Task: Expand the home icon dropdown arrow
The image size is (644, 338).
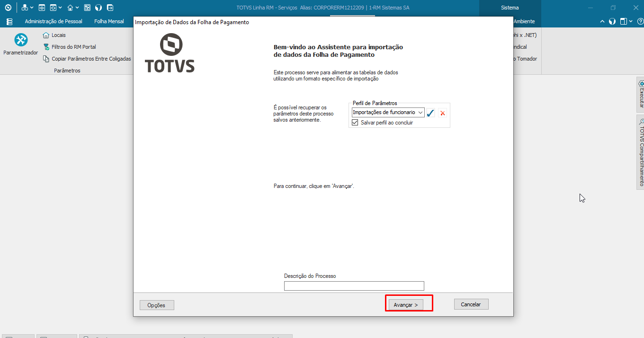Action: click(77, 8)
